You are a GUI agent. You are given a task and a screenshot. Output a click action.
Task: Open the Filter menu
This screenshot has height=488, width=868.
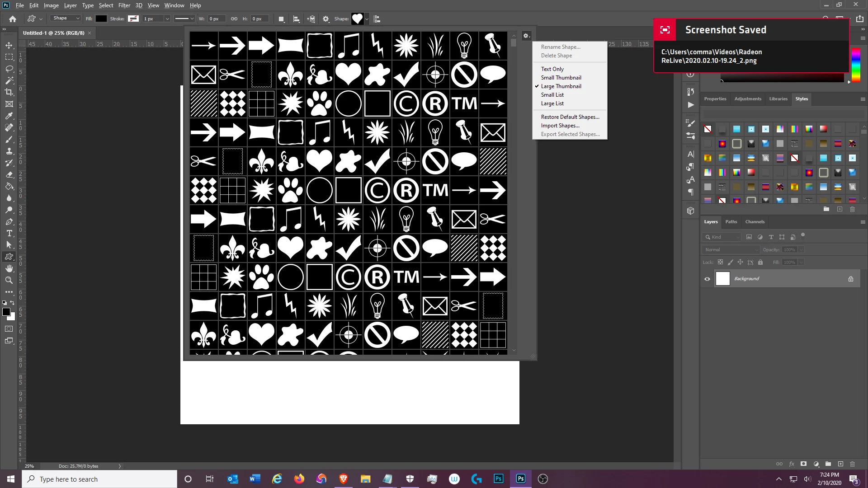click(x=124, y=5)
